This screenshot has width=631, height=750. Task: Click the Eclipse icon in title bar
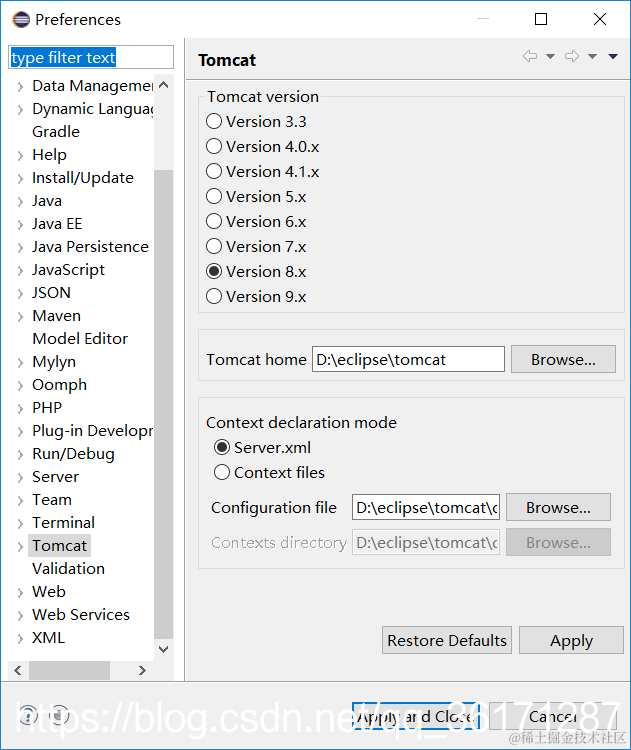(21, 20)
